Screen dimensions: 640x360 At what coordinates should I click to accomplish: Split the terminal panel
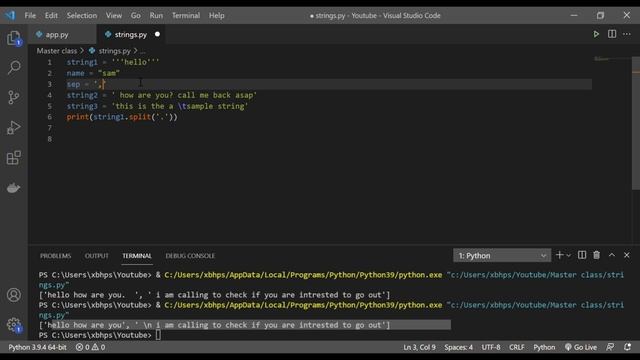[582, 255]
